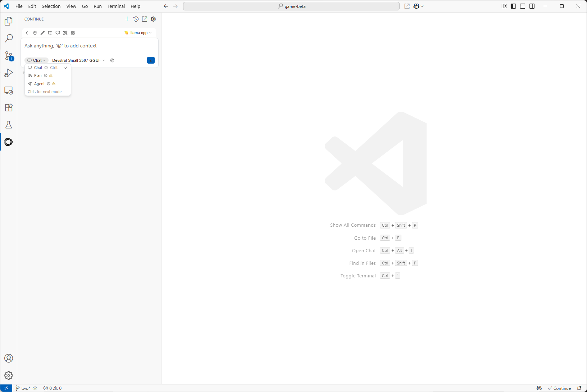
Task: Click the CONTINUE panel title
Action: coord(34,19)
